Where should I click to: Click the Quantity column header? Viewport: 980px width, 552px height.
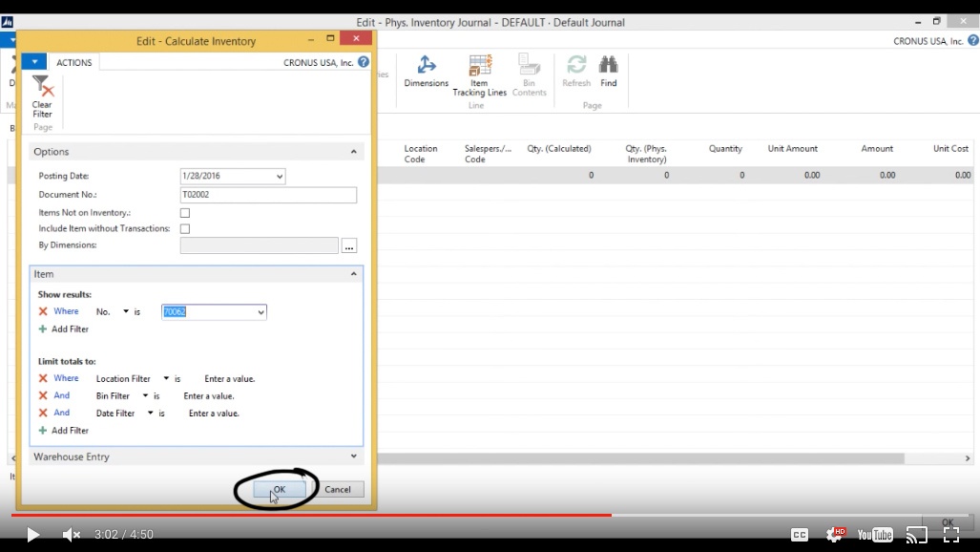[x=725, y=149]
